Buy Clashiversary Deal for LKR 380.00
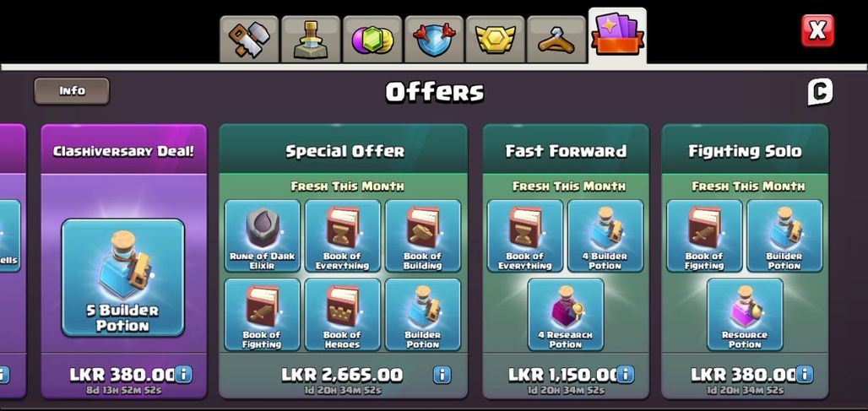The image size is (868, 411). click(x=123, y=375)
